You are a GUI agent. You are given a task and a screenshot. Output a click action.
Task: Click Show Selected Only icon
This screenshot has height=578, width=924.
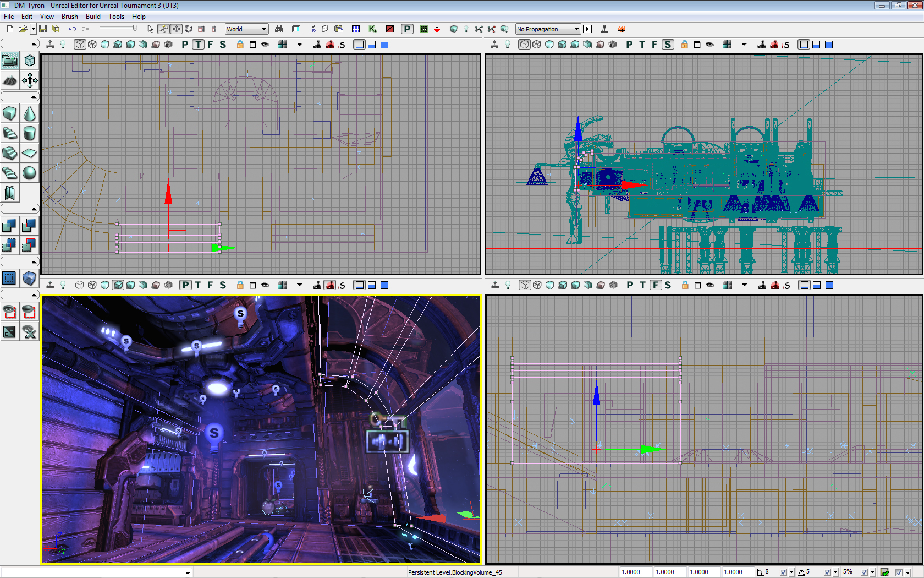(10, 312)
